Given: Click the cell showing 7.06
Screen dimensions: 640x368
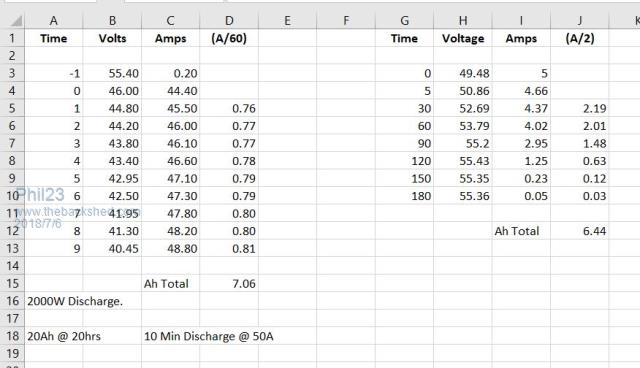Looking at the screenshot, I should (x=229, y=284).
